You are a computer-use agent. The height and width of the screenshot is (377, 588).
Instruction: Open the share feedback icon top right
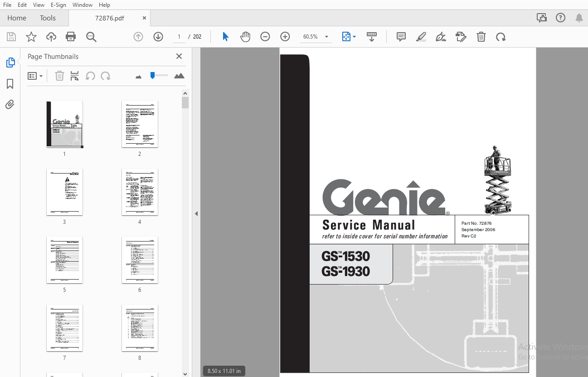(x=542, y=18)
